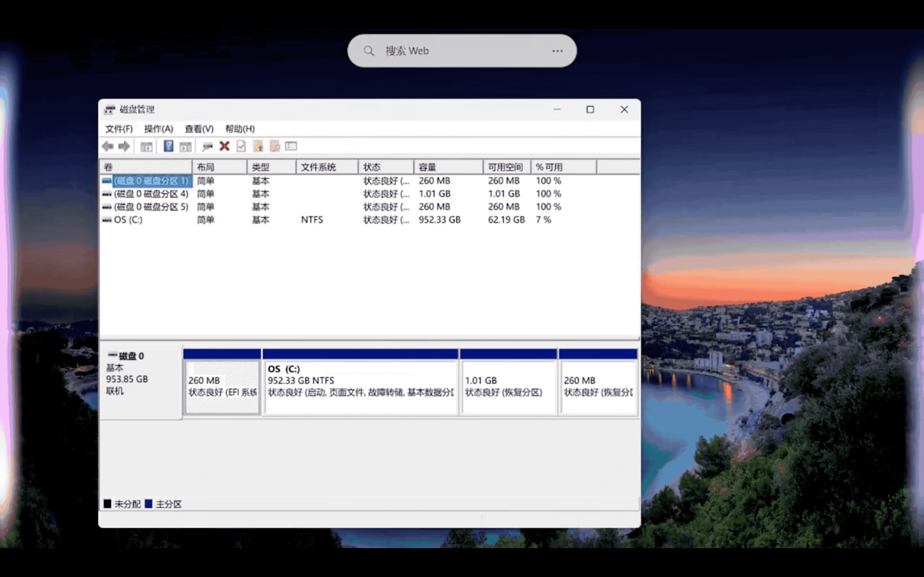Open Help via blue question-mark icon

pos(168,146)
